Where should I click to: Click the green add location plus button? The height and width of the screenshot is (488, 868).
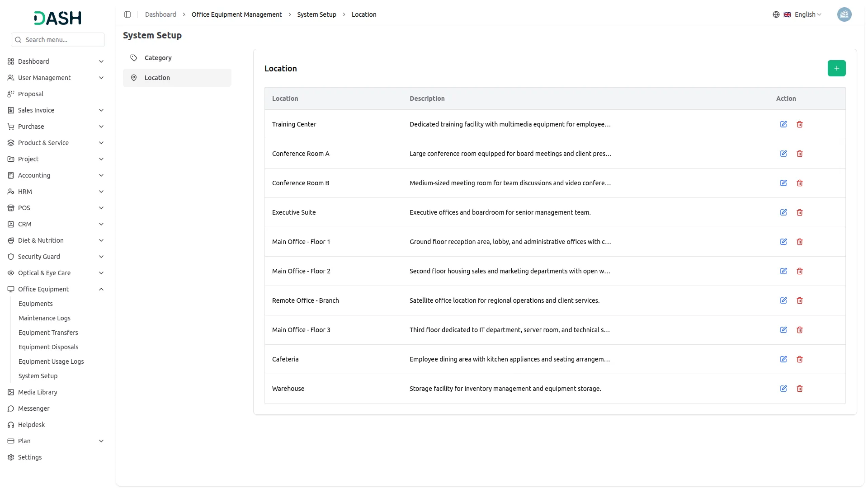point(836,68)
